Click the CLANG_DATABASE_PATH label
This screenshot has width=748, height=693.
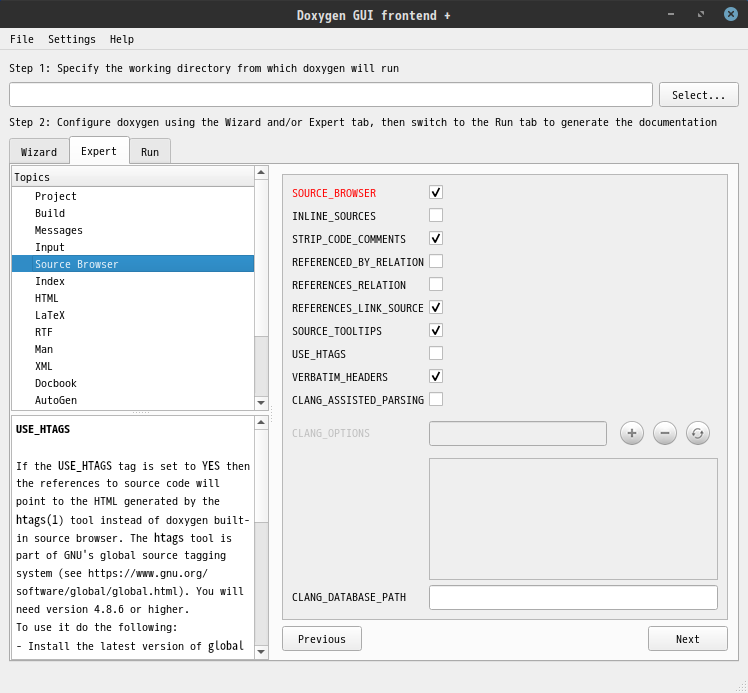click(x=349, y=597)
